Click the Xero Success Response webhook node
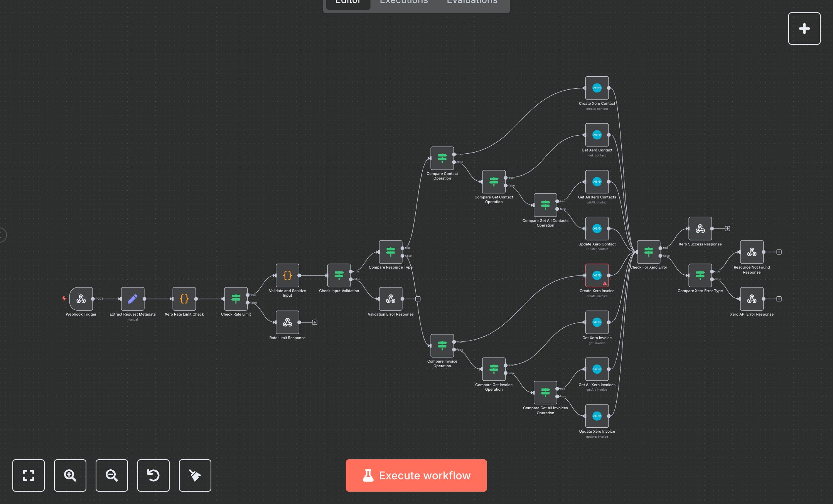 coord(700,228)
